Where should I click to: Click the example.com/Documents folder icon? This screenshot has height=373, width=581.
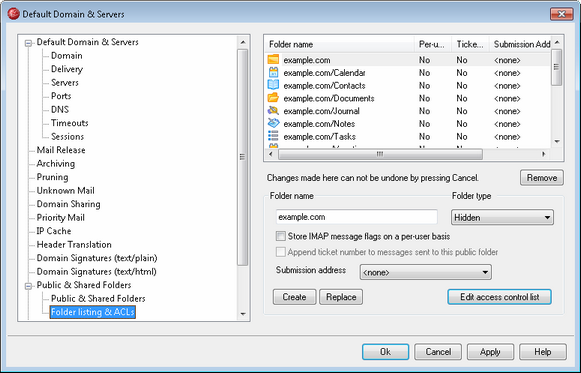[273, 98]
